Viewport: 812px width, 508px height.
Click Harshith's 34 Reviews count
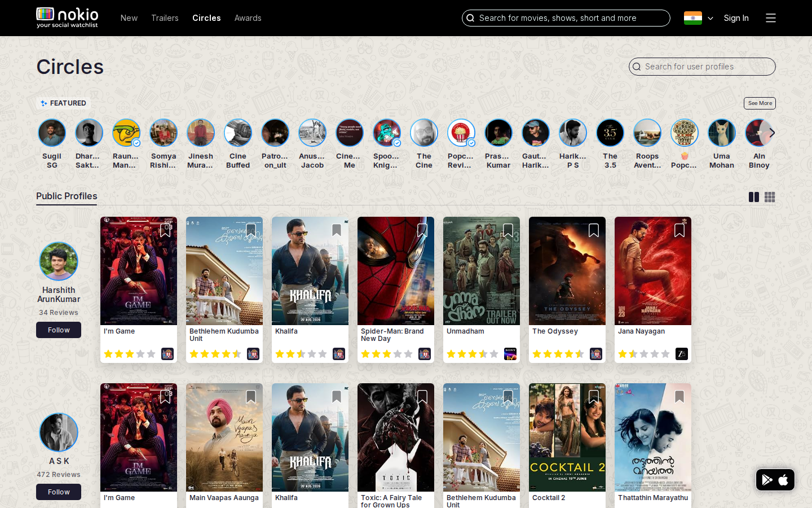tap(59, 313)
